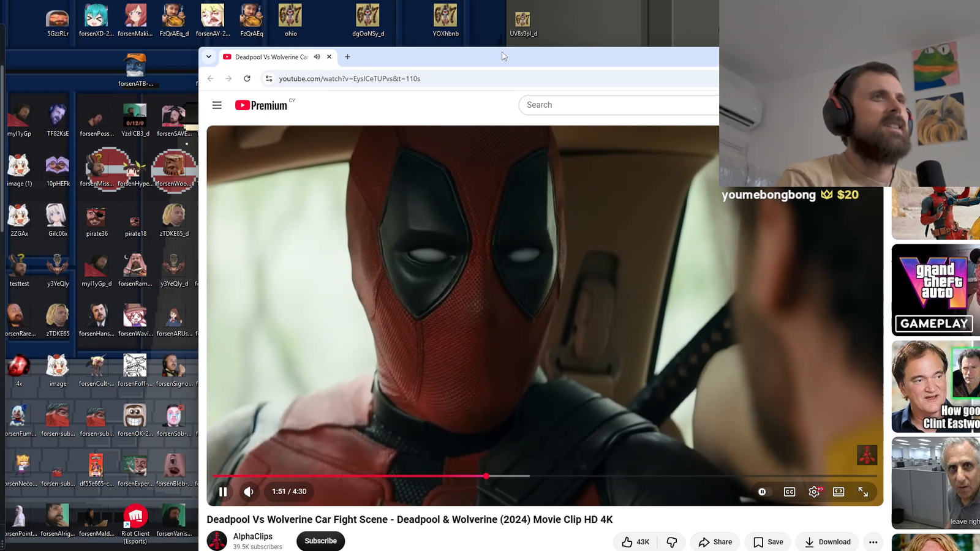980x551 pixels.
Task: Open Chrome's tab search dropdown arrow
Action: coord(209,57)
